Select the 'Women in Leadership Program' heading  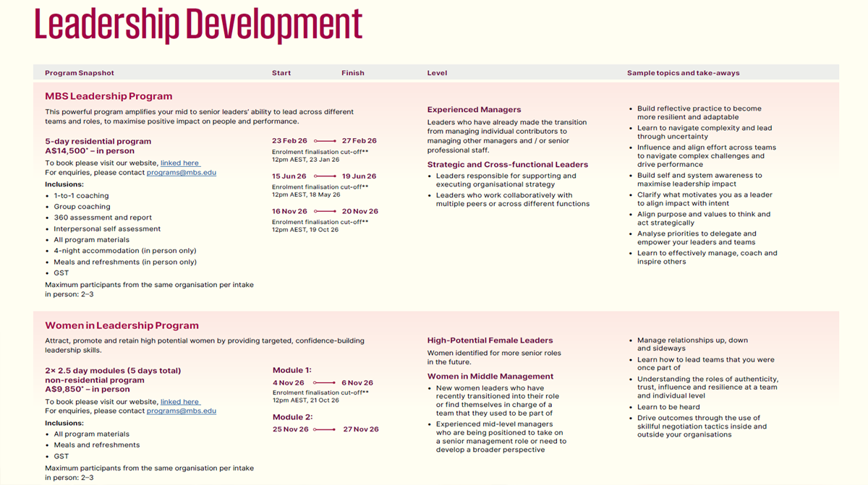pos(122,326)
